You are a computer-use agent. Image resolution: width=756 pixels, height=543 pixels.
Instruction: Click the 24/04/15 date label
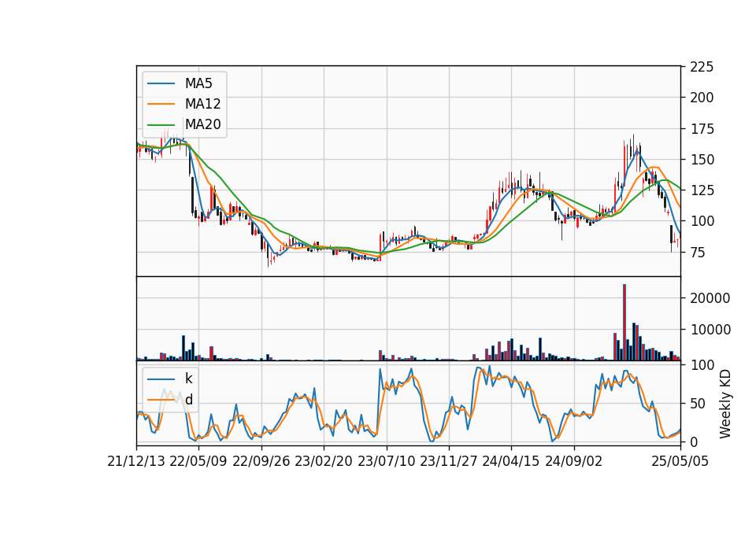[511, 461]
